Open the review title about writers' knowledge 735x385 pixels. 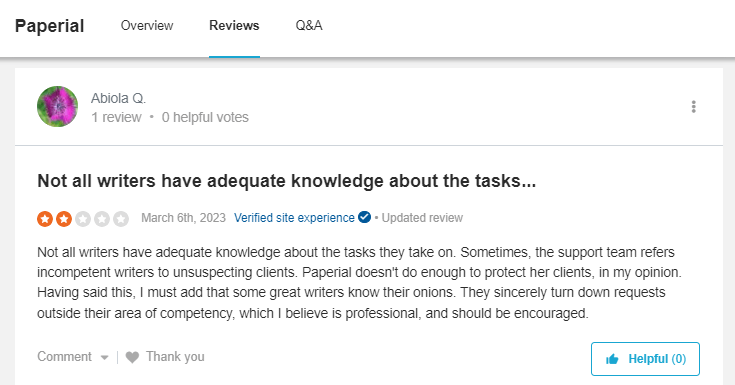286,181
